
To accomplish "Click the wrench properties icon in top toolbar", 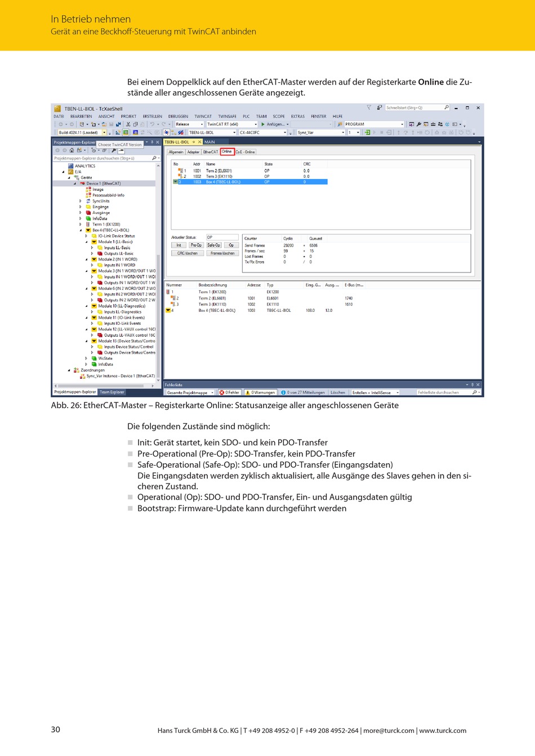I will pyautogui.click(x=418, y=124).
